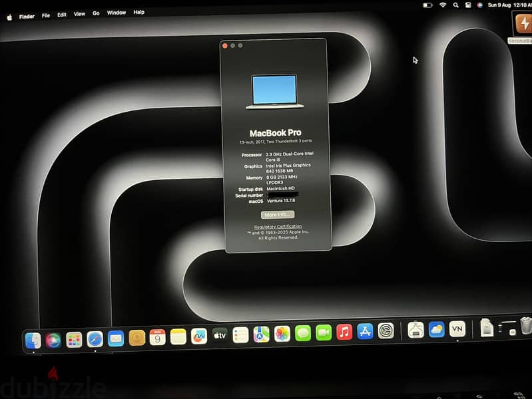
Task: Click '2.3 GHz Dual-Core Intel' processor value
Action: click(x=290, y=154)
